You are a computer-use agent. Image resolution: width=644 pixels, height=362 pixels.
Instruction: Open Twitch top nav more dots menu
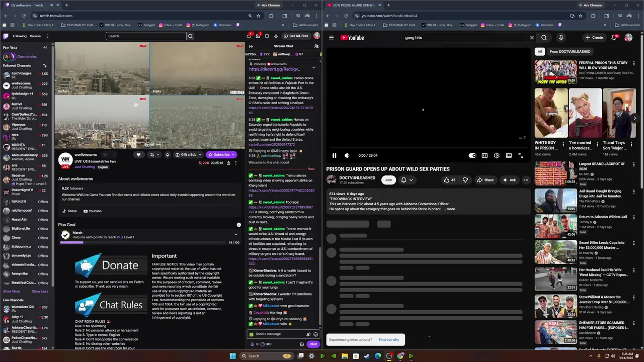[x=48, y=36]
